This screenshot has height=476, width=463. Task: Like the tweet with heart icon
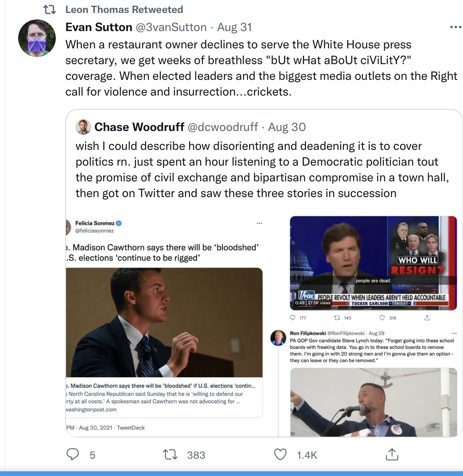click(x=280, y=455)
